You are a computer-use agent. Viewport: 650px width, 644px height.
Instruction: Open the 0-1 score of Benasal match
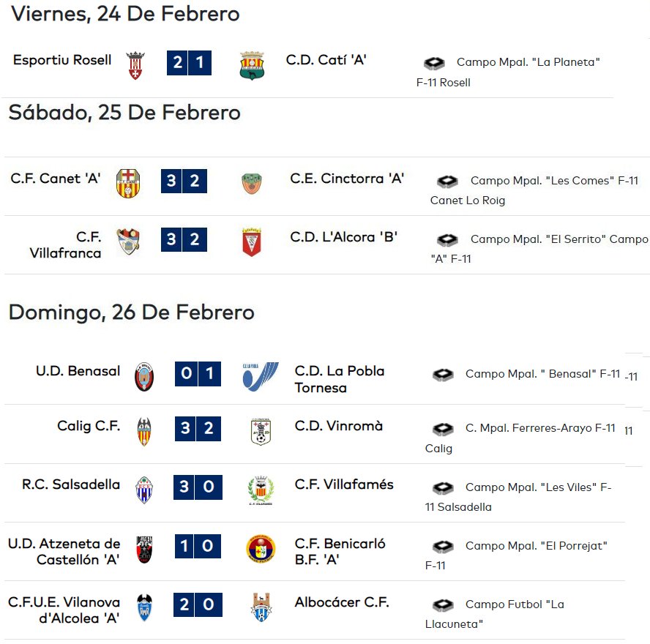[198, 373]
